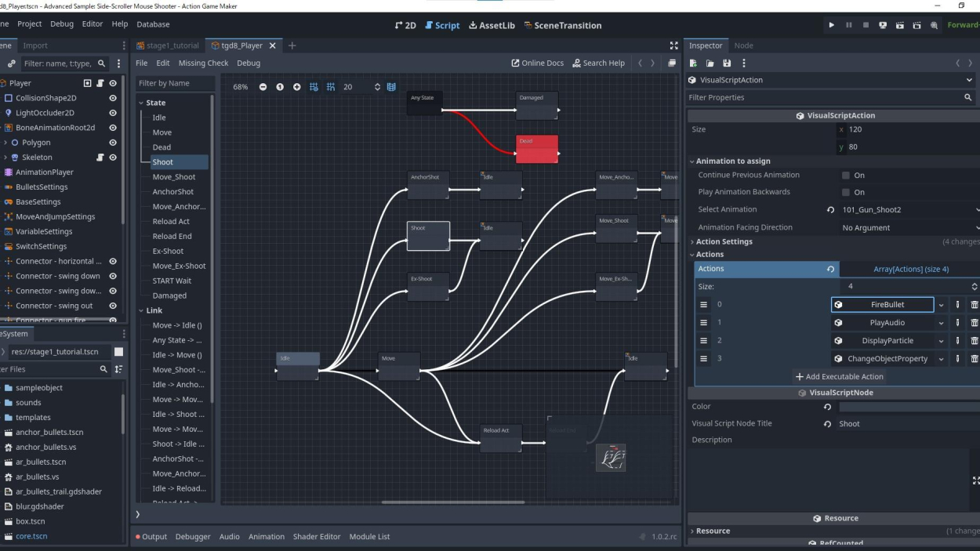Enable the Continue Previous Animation checkbox
This screenshot has width=980, height=551.
click(846, 176)
